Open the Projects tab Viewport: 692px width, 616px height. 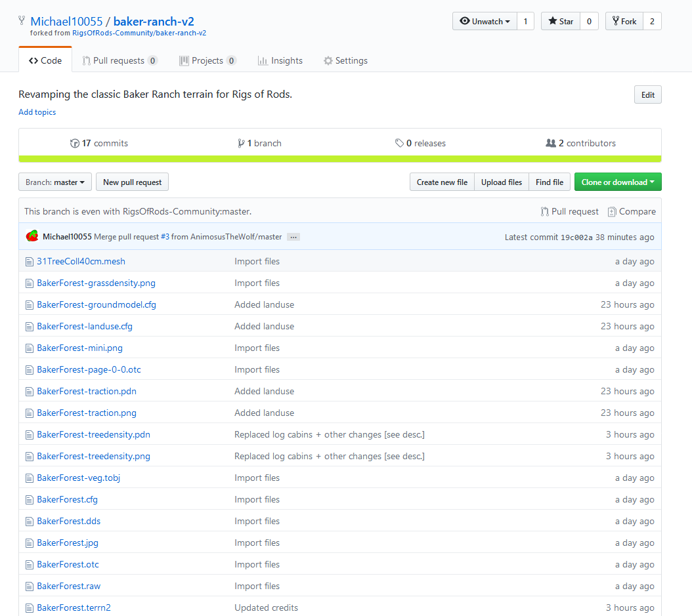(207, 60)
